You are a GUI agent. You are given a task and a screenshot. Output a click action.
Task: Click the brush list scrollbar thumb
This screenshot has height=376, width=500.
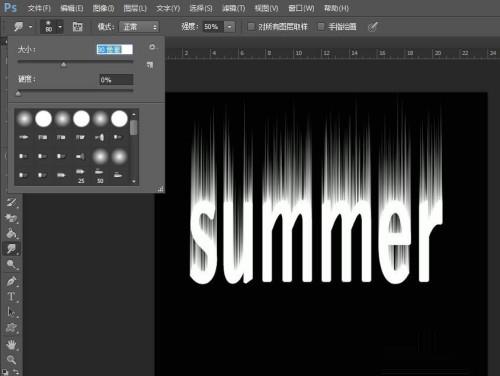pos(134,128)
